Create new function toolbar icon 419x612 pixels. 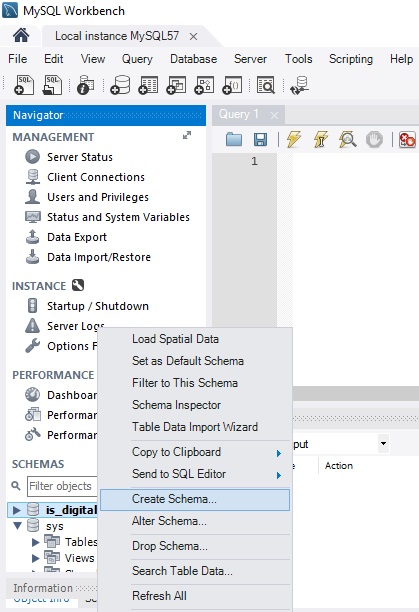[232, 85]
